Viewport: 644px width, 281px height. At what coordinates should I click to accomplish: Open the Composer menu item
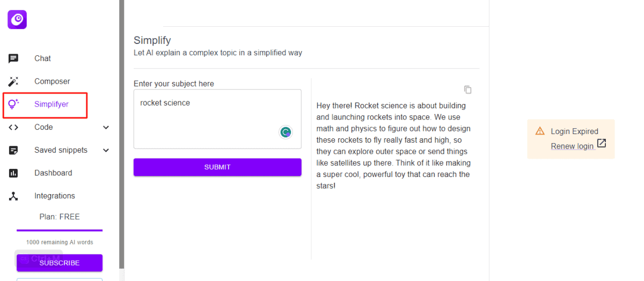point(52,82)
